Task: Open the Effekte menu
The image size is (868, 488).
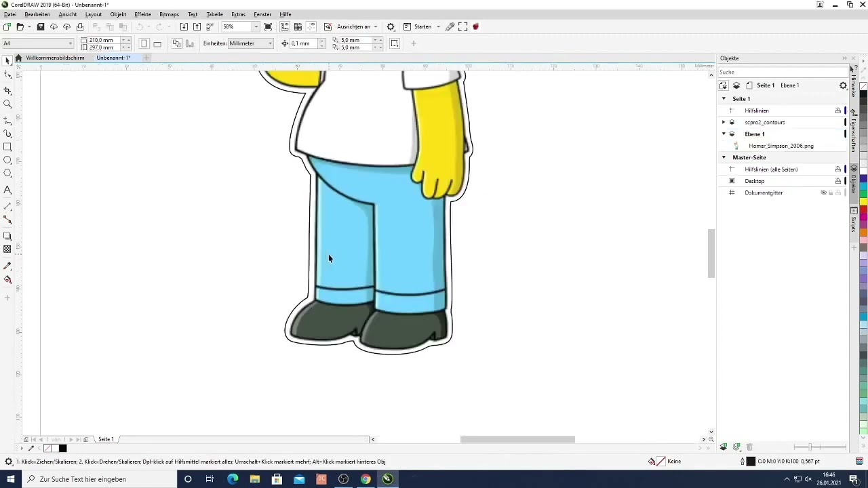Action: coord(142,14)
